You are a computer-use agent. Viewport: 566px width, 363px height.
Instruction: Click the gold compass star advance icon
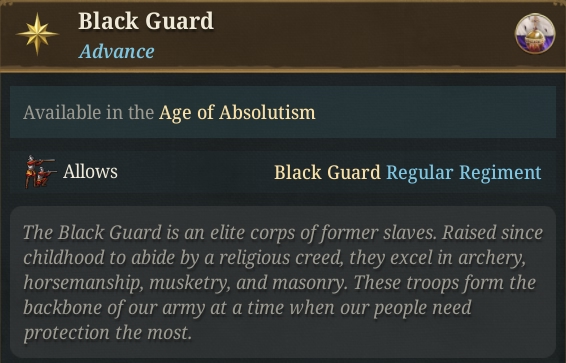pos(37,34)
